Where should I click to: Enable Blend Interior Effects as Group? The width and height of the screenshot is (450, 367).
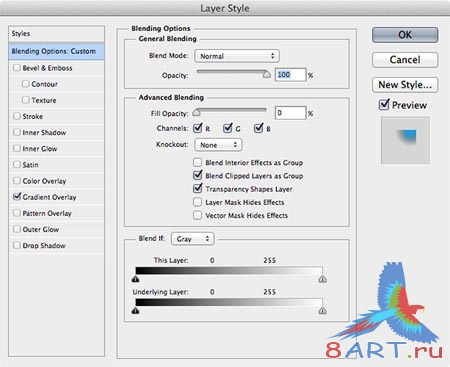click(x=197, y=163)
